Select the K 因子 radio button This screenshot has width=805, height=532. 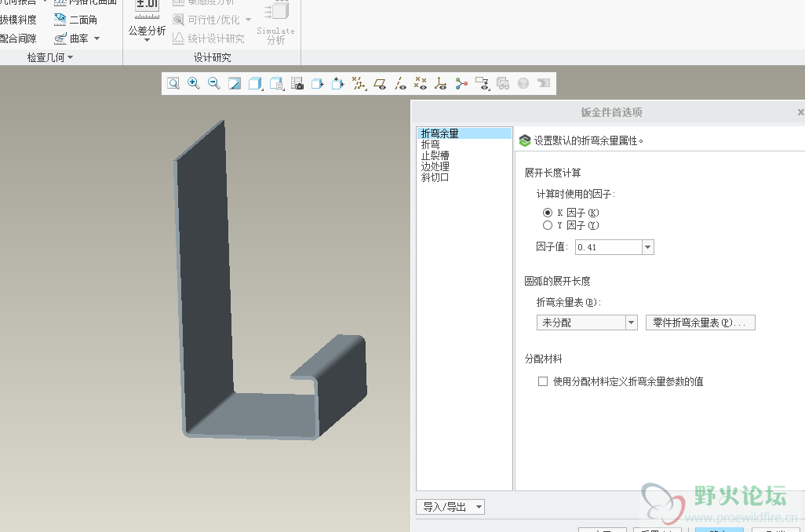(548, 213)
